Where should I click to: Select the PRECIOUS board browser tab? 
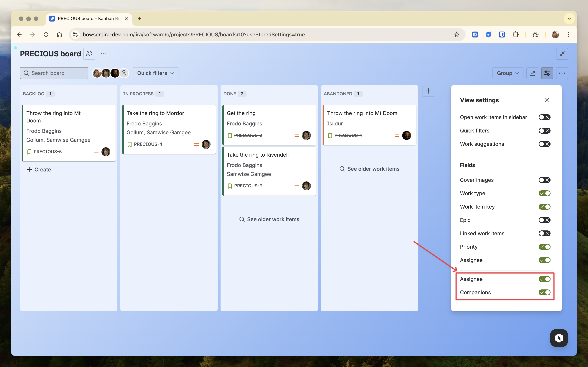point(89,18)
